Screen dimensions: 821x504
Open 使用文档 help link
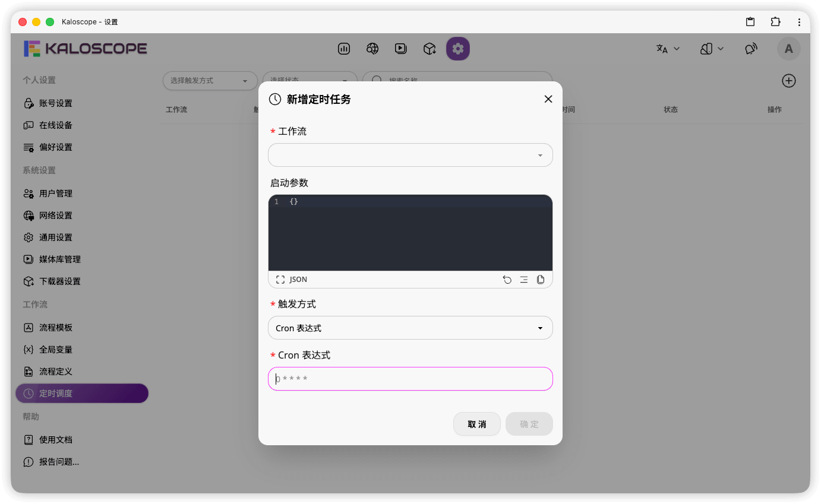(82, 440)
